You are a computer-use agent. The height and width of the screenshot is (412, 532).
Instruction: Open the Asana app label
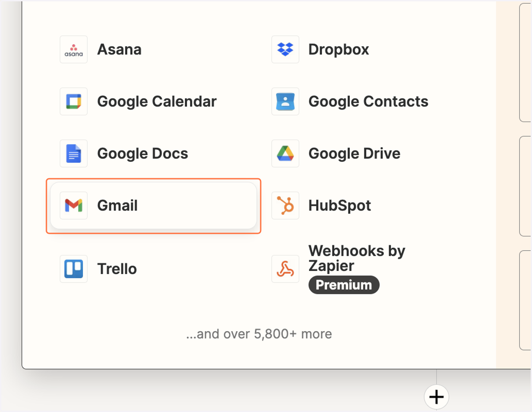click(119, 49)
